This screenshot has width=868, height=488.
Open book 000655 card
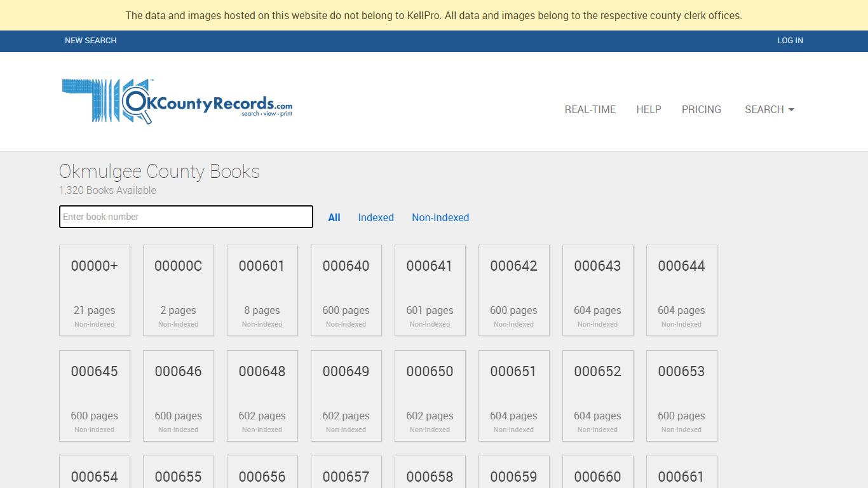click(179, 472)
